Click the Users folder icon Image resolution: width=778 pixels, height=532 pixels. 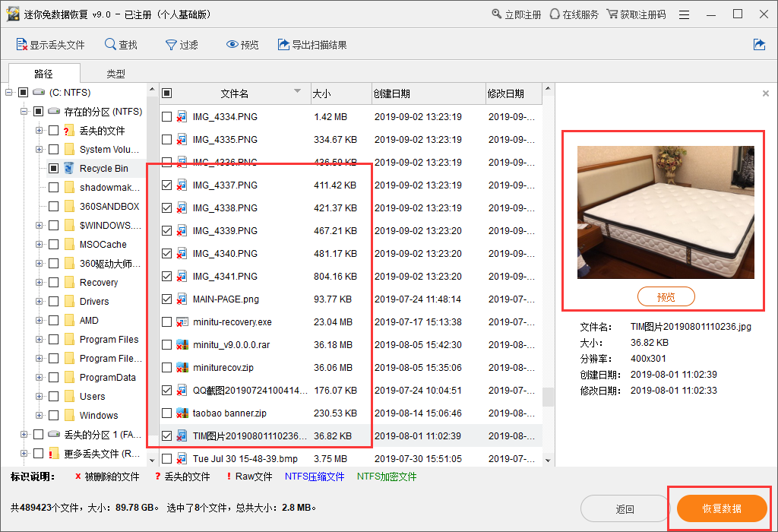[69, 396]
